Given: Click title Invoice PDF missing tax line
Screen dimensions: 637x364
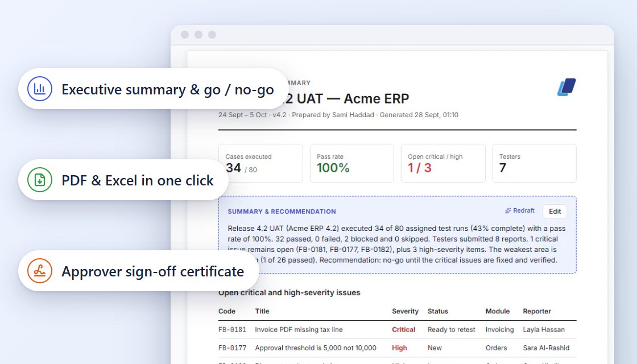Looking at the screenshot, I should point(299,329).
